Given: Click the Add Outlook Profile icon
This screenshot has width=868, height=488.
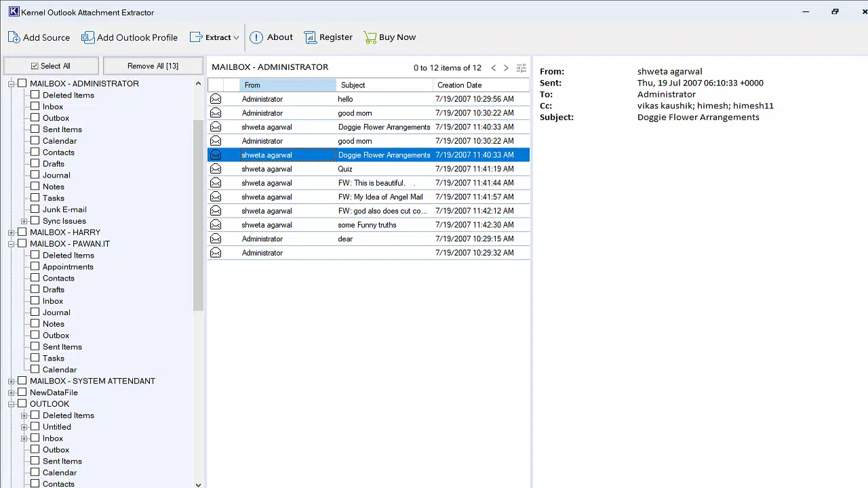Looking at the screenshot, I should click(x=88, y=37).
